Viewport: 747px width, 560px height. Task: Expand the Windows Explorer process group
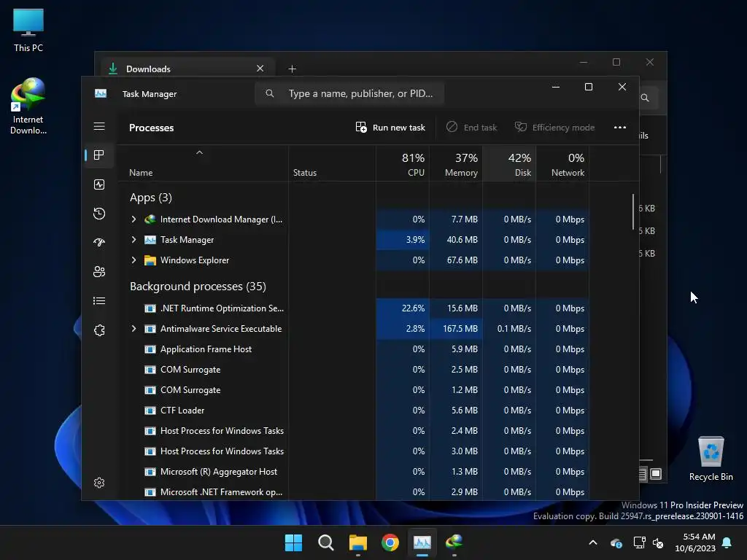coord(134,260)
